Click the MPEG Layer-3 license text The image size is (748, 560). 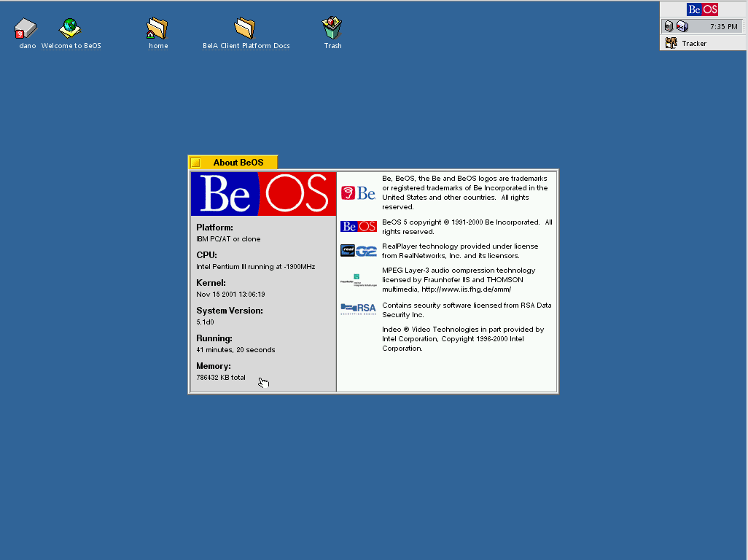pos(459,279)
